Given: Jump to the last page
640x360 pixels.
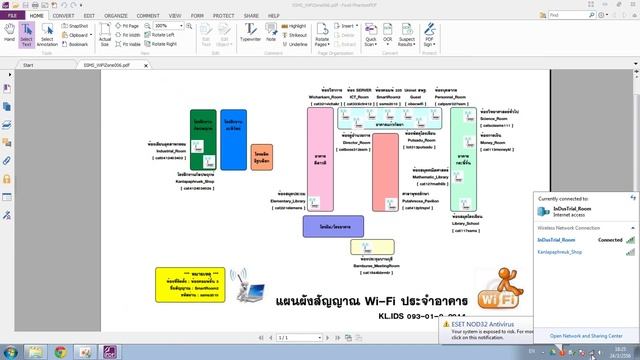Looking at the screenshot, I should point(338,338).
